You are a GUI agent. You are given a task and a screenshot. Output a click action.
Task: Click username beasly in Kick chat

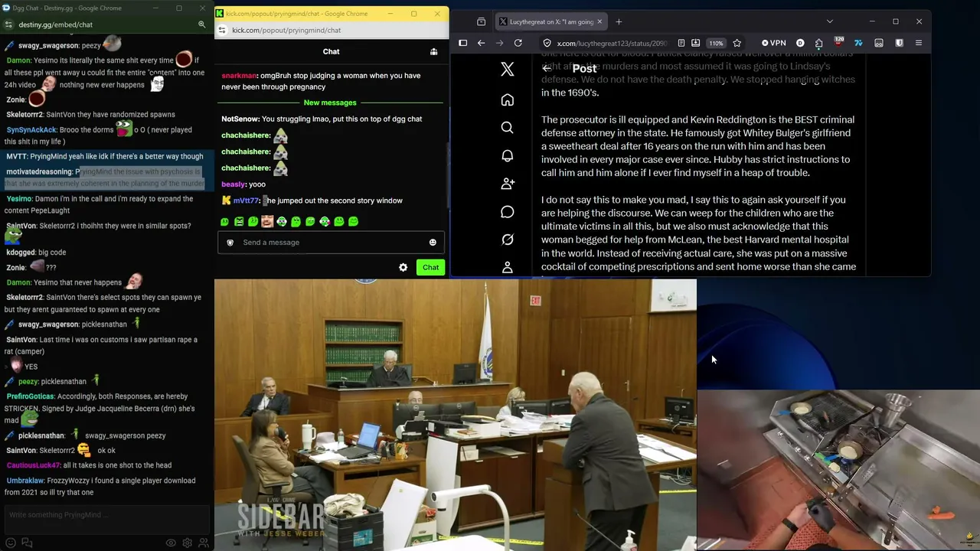233,184
